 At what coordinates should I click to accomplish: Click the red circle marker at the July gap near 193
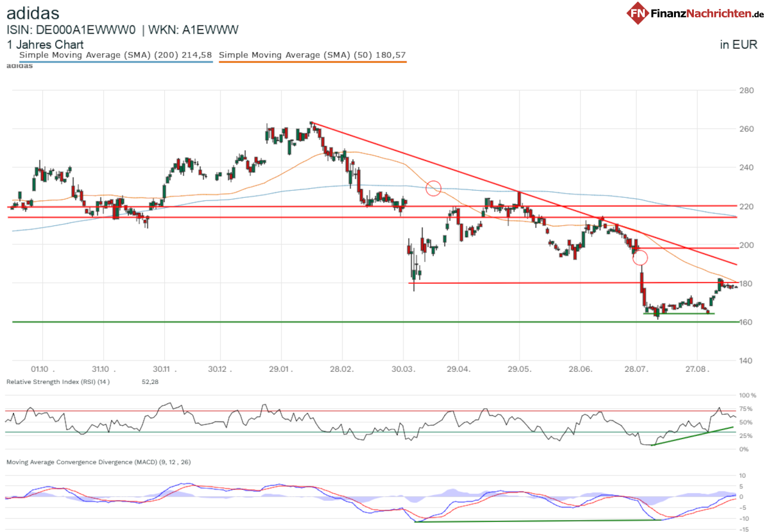640,258
